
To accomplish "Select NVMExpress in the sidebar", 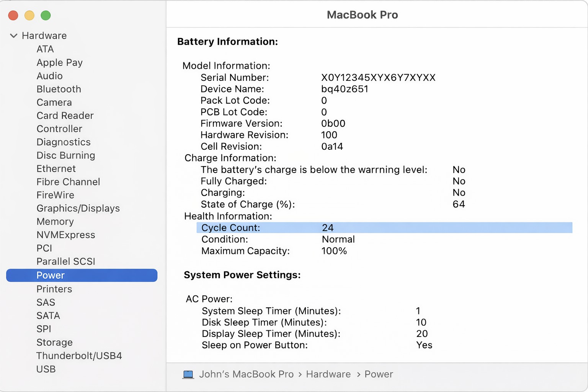I will (66, 235).
